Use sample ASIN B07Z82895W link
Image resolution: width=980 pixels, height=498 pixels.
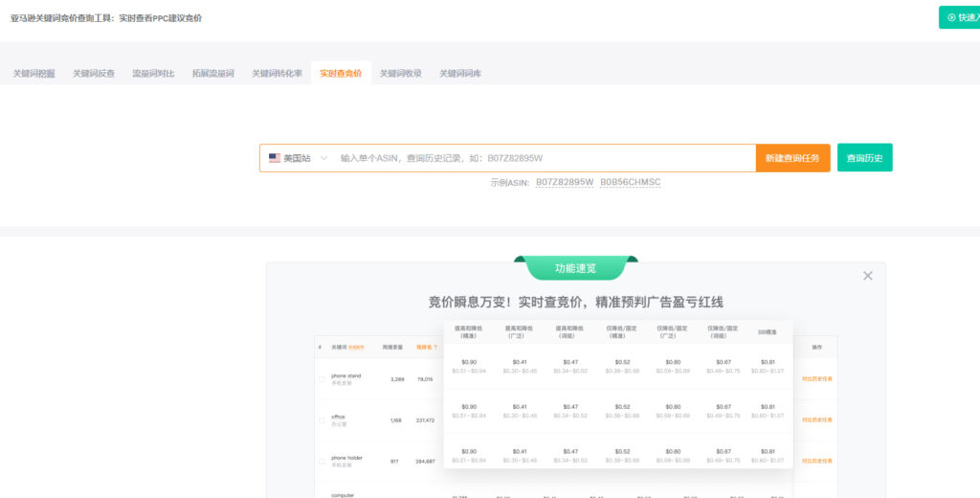click(565, 182)
